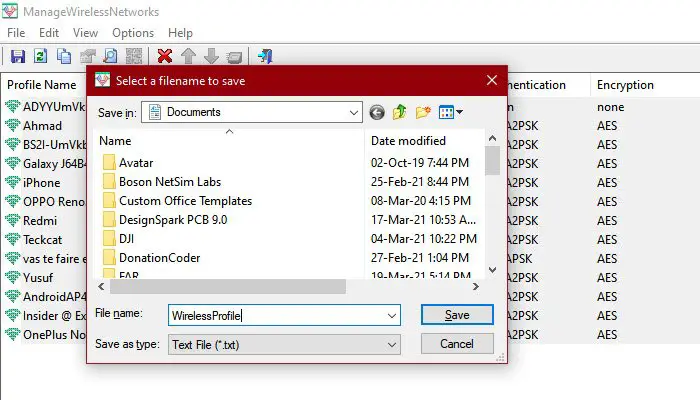Select the Teckcat profile row
Screen dimensions: 700x400
pos(43,240)
